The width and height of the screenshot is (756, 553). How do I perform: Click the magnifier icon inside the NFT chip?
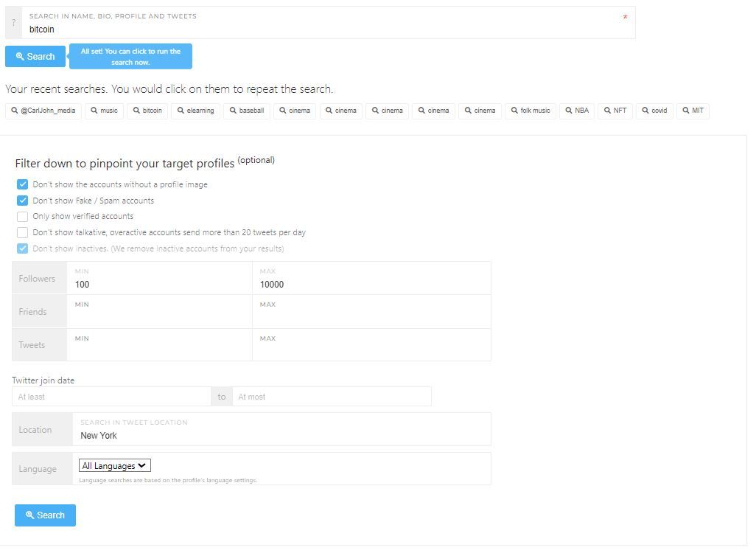click(x=606, y=111)
